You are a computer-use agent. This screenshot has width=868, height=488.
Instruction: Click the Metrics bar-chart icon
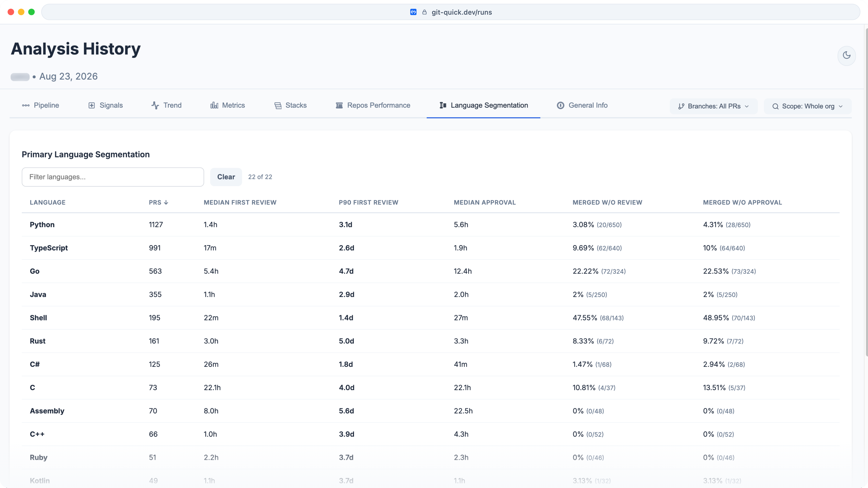(x=214, y=105)
